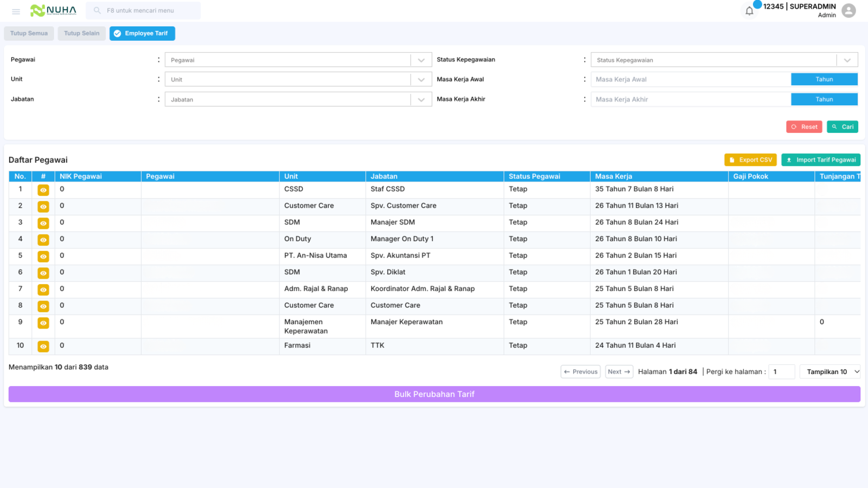Go to the Previous page
Screen dimensions: 868x488
point(580,371)
